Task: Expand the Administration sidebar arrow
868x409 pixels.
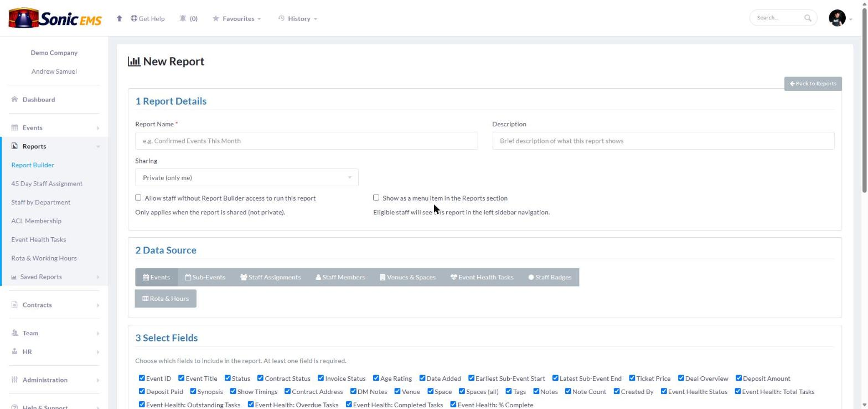Action: (x=98, y=380)
